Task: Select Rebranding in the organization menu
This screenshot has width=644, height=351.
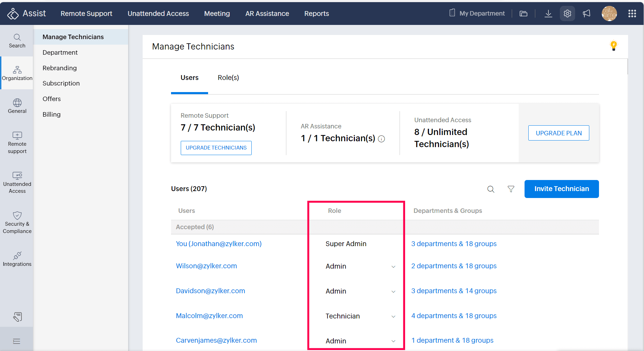Action: pos(60,68)
